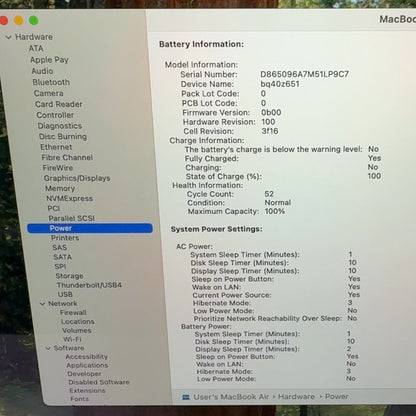Collapse the Network section chevron

[x=42, y=304]
